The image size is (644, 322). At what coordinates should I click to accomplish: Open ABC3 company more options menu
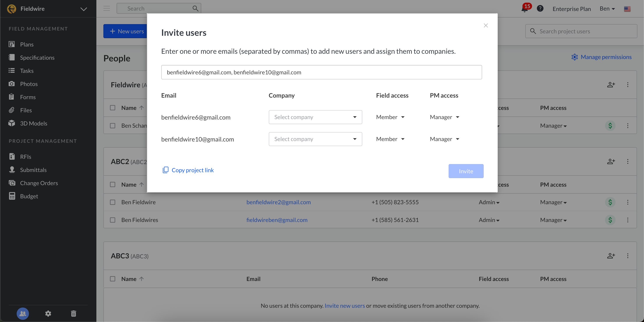[x=628, y=256]
